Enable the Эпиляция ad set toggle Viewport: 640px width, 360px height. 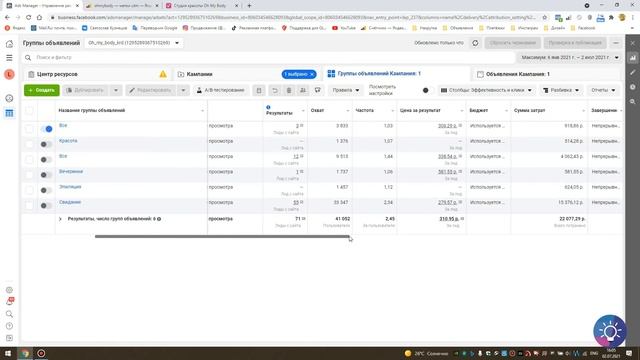(46, 190)
